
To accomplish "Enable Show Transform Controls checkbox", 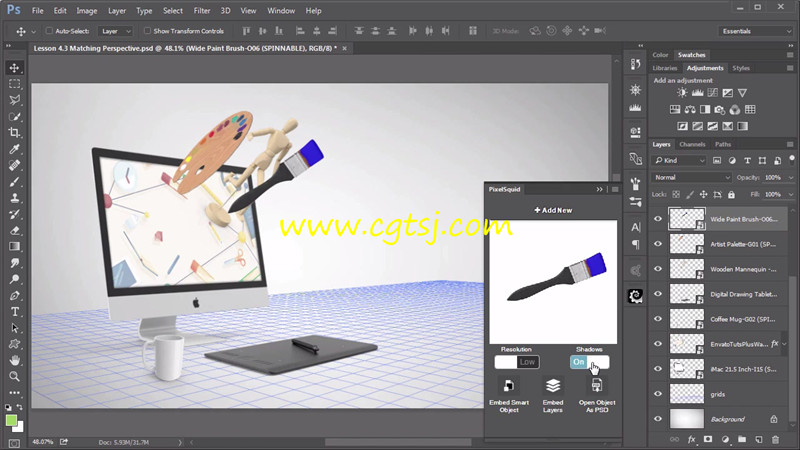I will [x=147, y=31].
